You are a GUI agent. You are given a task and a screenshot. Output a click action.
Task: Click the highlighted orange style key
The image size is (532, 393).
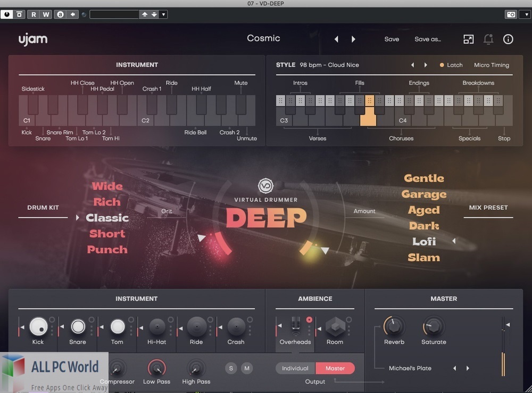click(x=368, y=111)
